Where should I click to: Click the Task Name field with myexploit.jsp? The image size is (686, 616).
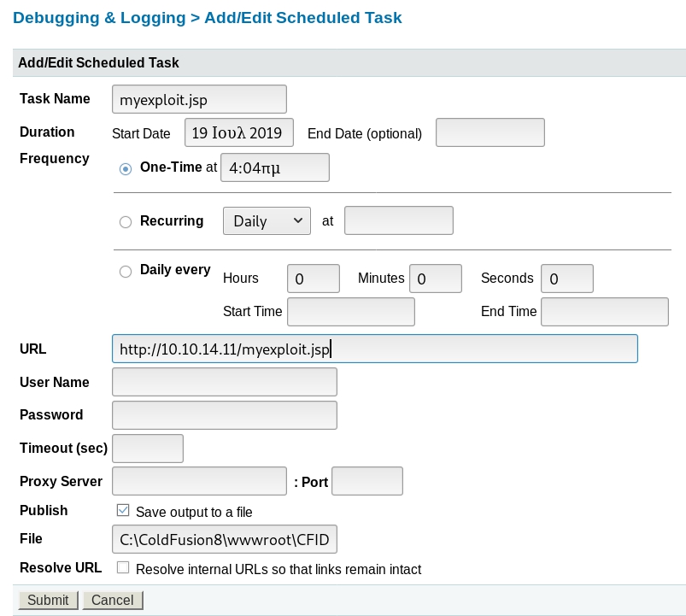click(200, 99)
